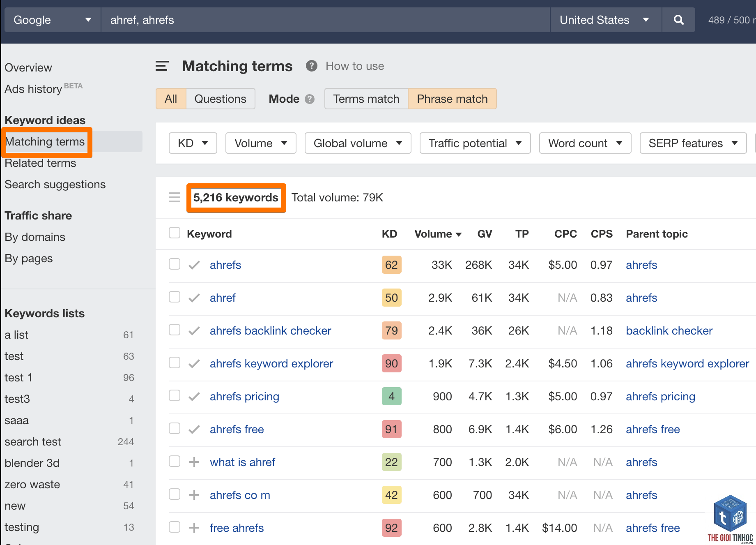Viewport: 756px width, 545px height.
Task: Open Matching terms in the sidebar
Action: pyautogui.click(x=45, y=142)
